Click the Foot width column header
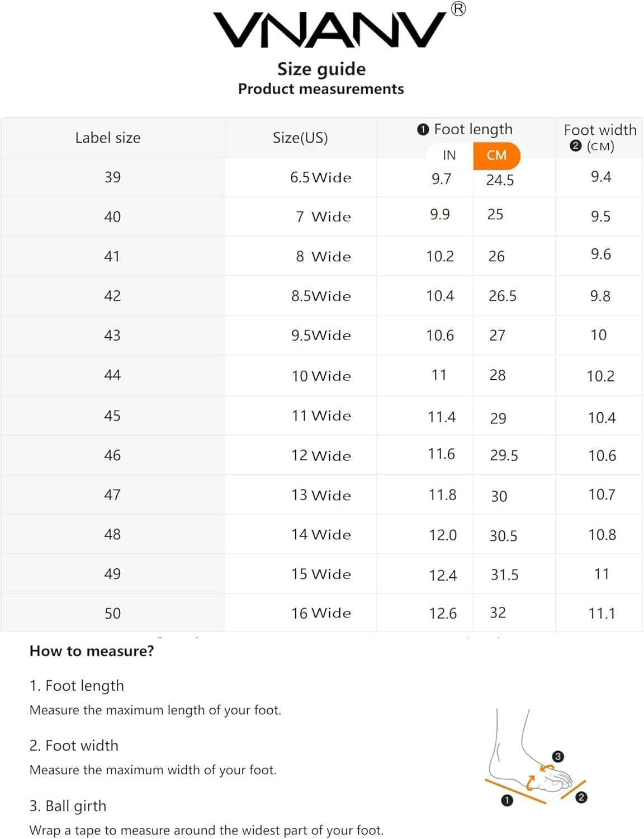 pyautogui.click(x=600, y=130)
